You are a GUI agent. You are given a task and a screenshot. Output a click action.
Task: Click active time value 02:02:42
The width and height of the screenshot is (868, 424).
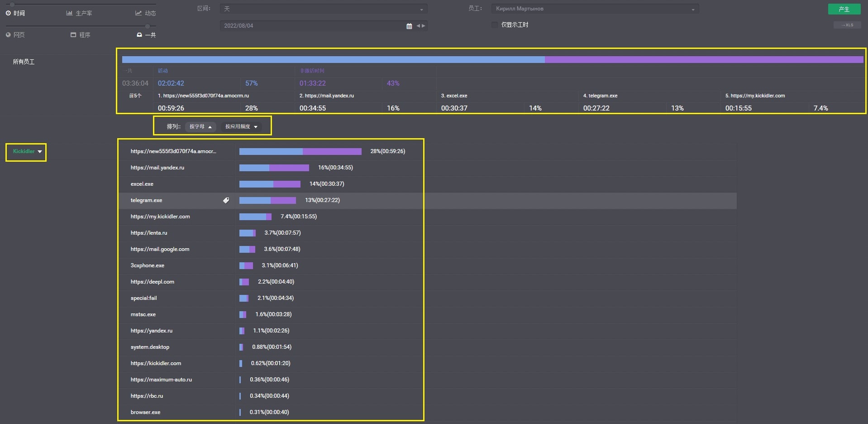(x=171, y=83)
